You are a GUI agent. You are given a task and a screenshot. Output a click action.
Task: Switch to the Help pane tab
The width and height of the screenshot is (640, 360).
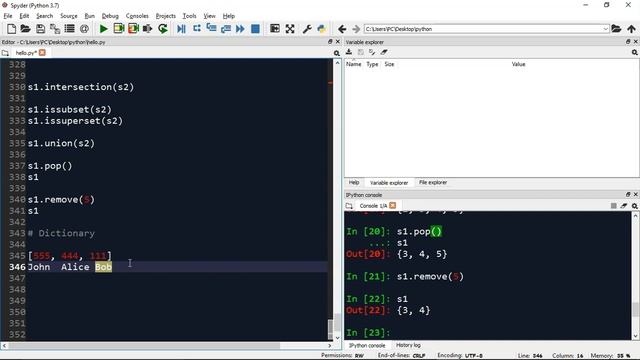[354, 182]
